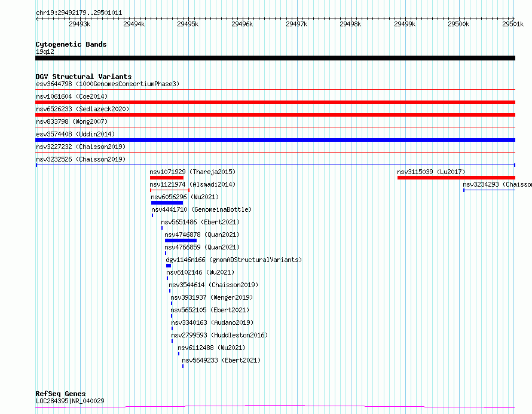Select the nsv4746878 (Quan2021) blue bar

point(181,241)
